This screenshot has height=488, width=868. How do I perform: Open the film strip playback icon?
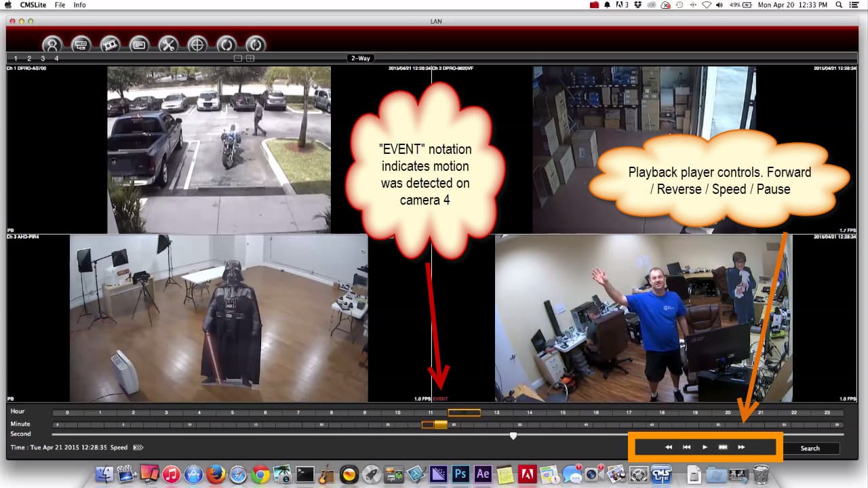(x=110, y=45)
